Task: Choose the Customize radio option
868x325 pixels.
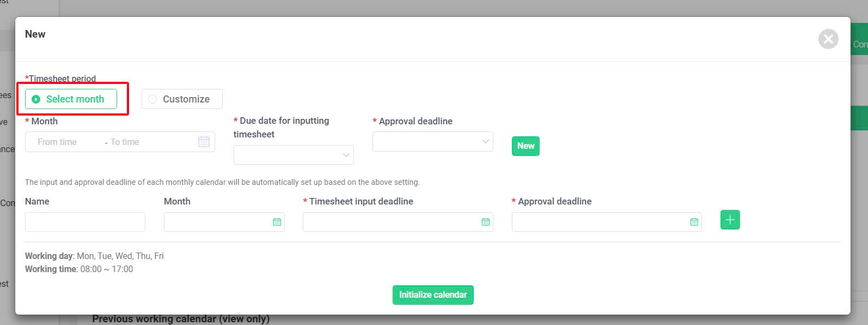Action: tap(182, 99)
